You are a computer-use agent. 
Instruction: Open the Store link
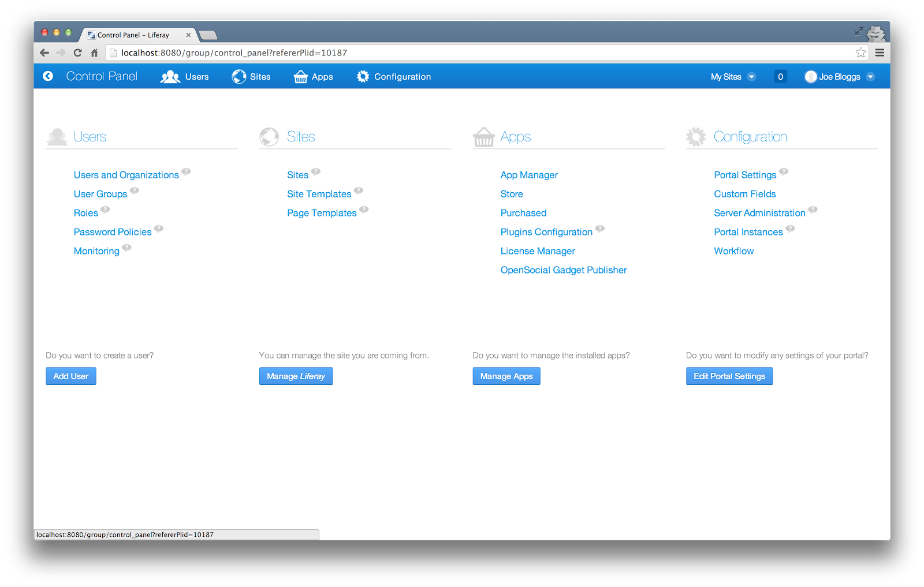(x=512, y=194)
